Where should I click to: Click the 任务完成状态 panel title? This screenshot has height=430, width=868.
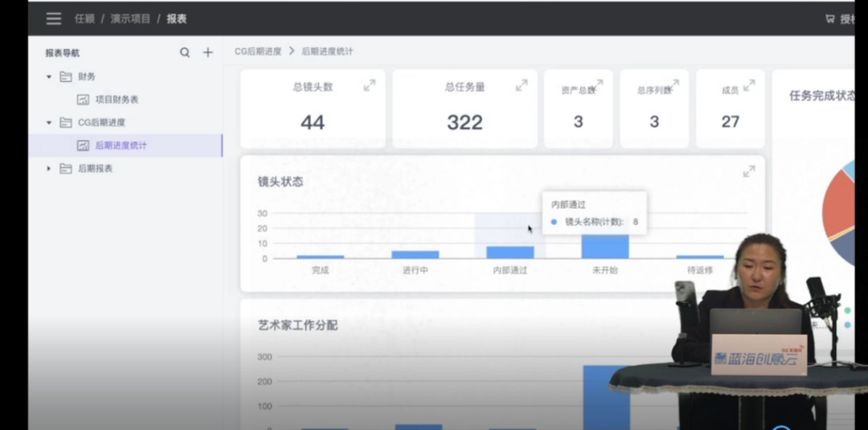[x=822, y=96]
